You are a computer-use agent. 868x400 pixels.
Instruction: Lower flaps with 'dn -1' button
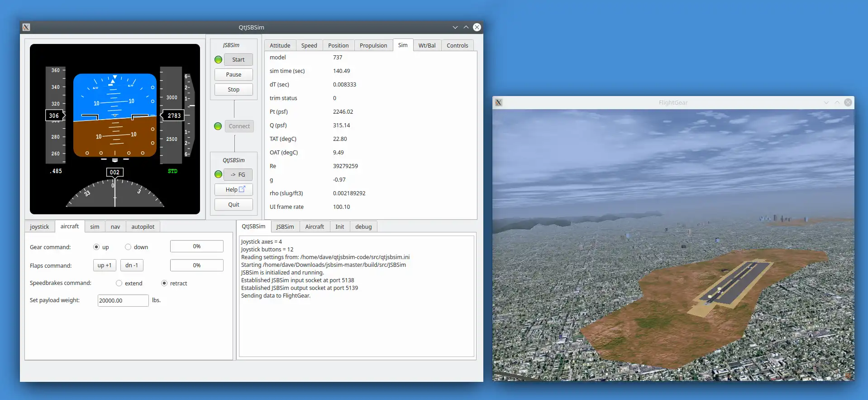[x=132, y=265]
